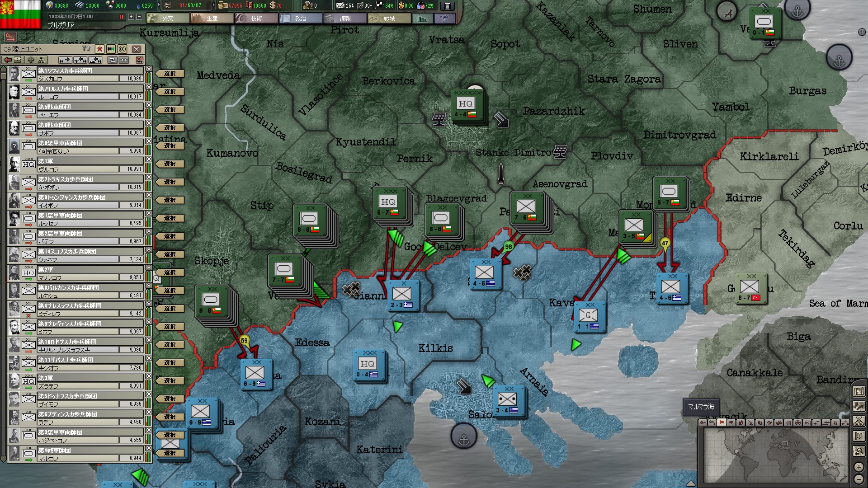Open the 外交 diplomacy tab
This screenshot has width=868, height=488.
(x=168, y=19)
